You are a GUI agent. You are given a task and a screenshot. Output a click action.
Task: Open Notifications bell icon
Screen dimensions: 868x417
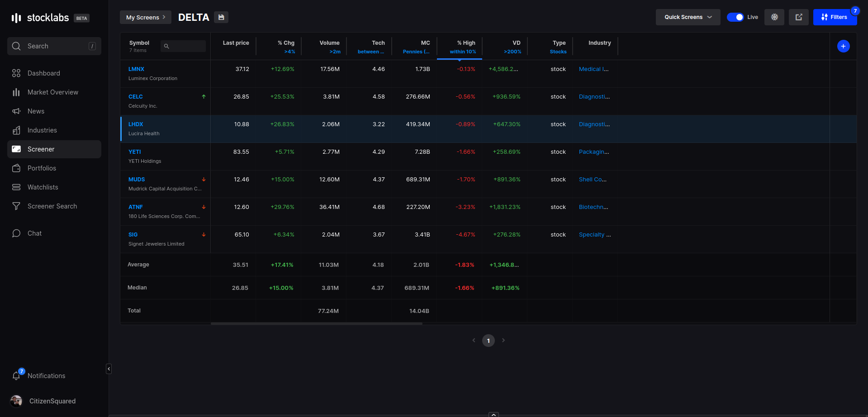[16, 376]
